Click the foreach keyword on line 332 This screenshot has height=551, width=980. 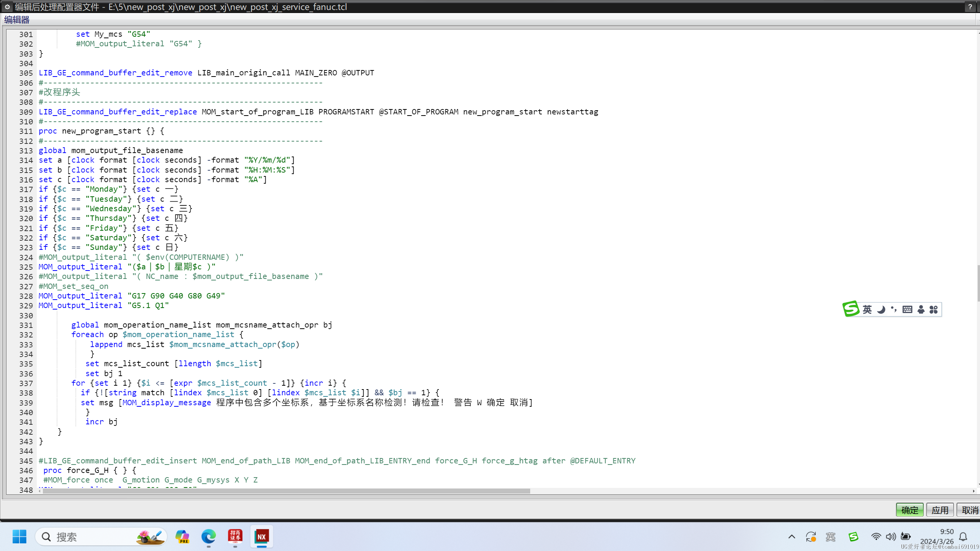[87, 334]
